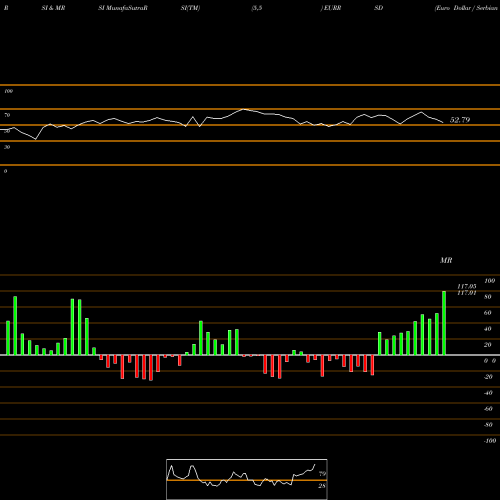
Task: Open the mini RSI thumbnail chart
Action: click(x=247, y=479)
